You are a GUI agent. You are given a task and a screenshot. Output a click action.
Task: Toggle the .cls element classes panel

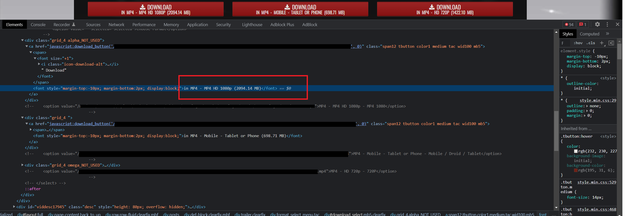pos(591,43)
